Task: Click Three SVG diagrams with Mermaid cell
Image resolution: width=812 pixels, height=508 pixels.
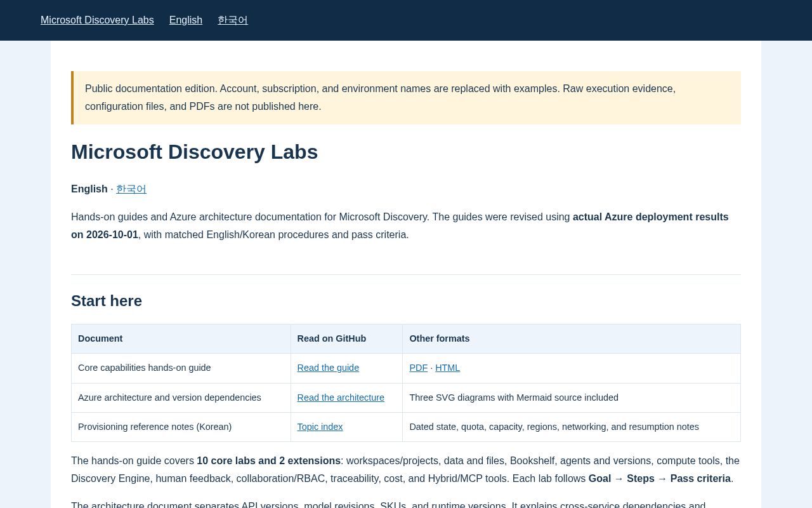Action: tap(572, 398)
